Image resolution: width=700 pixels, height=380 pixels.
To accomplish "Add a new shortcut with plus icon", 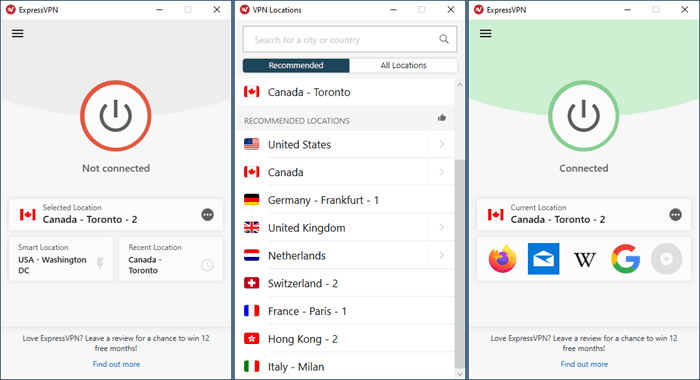I will (x=667, y=259).
